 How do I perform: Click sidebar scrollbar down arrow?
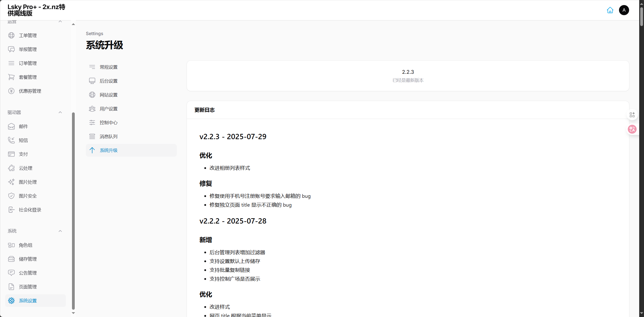tap(73, 313)
